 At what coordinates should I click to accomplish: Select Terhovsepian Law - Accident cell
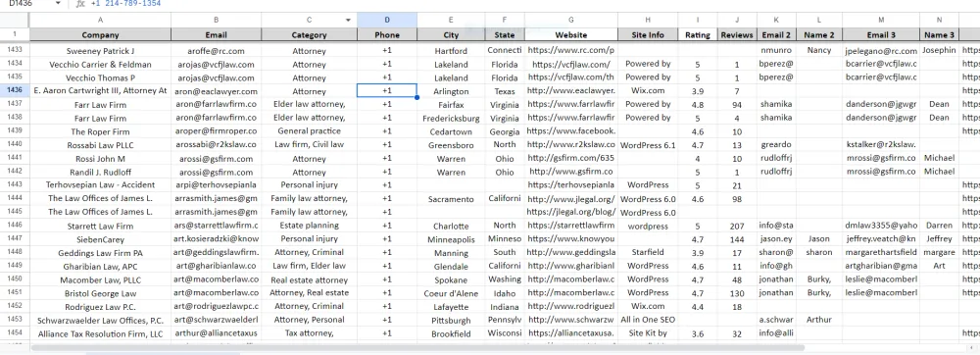[x=100, y=185]
